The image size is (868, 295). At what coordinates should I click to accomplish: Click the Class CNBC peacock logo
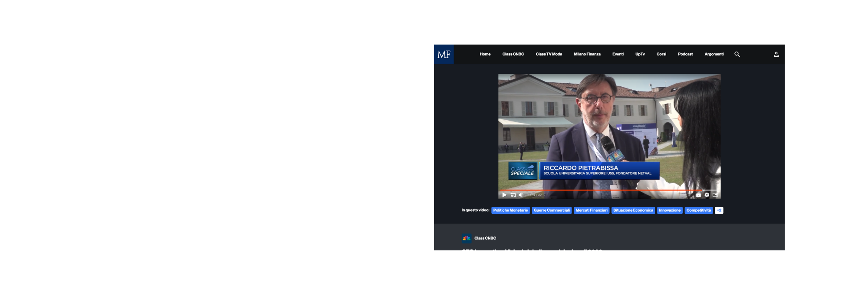(467, 238)
